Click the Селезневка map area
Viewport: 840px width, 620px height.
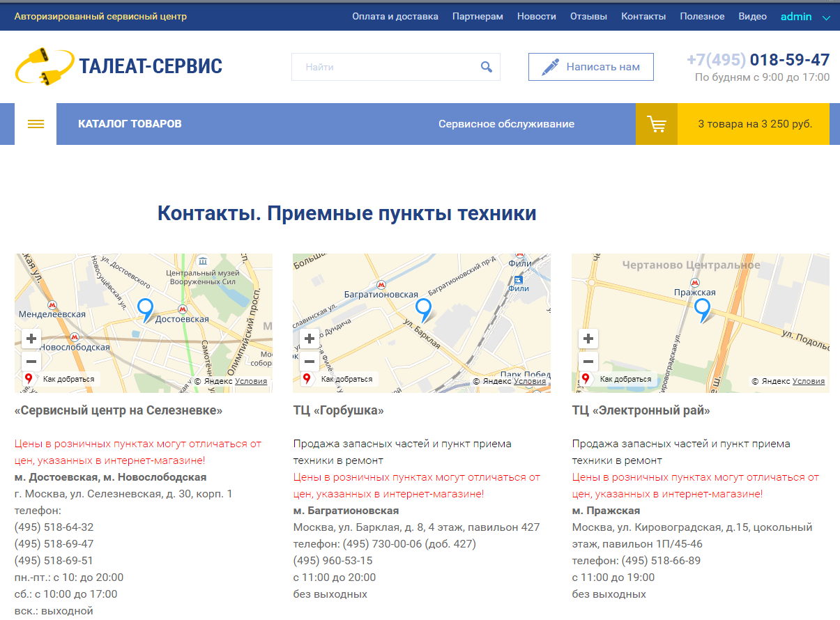pyautogui.click(x=144, y=323)
